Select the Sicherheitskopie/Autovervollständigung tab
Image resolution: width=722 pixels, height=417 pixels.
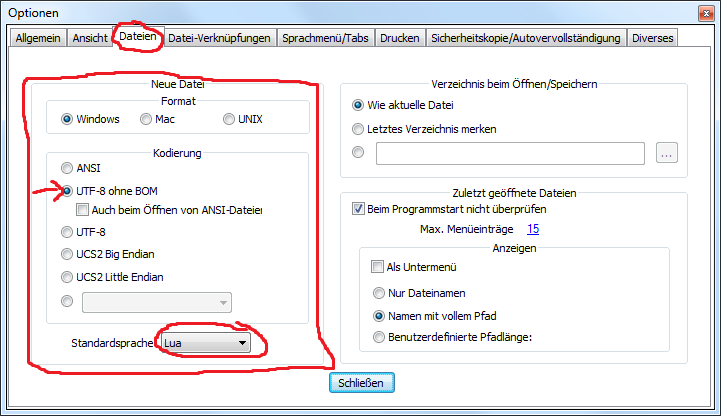click(525, 38)
